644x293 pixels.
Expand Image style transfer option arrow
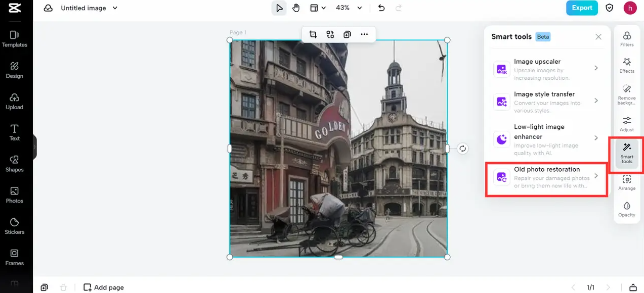(x=596, y=101)
